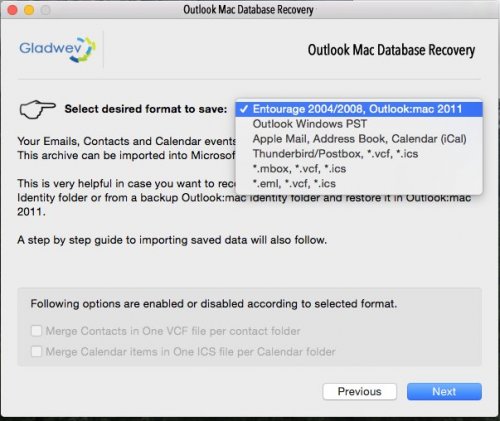Click the Gladwev logo icon

point(57,49)
